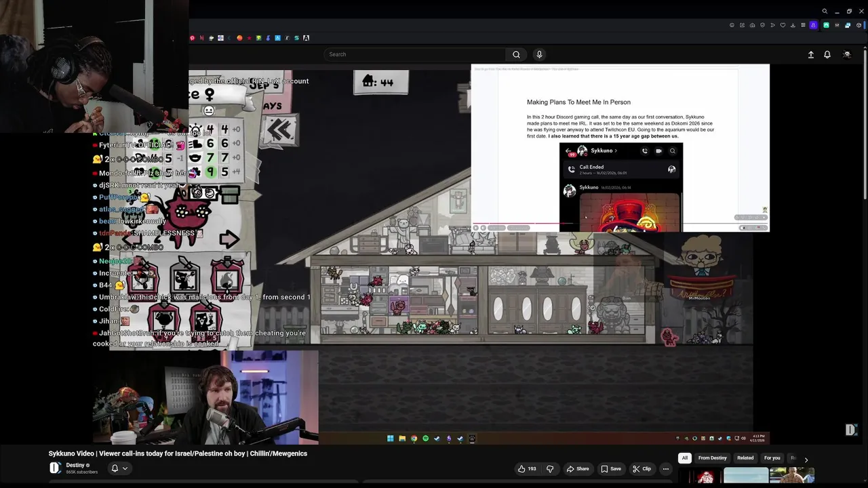Click the Discord back arrow beside Sykkuno
Image resolution: width=868 pixels, height=488 pixels.
569,151
